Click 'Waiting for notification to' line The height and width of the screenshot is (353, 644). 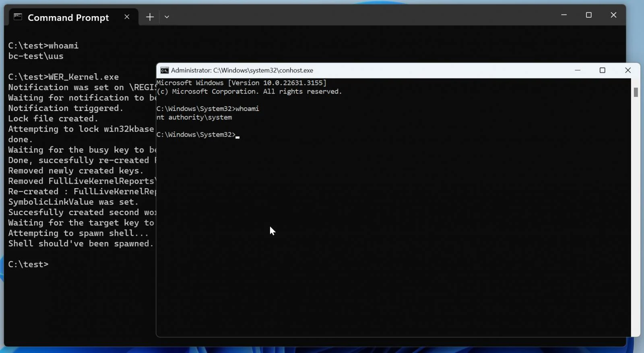click(82, 98)
